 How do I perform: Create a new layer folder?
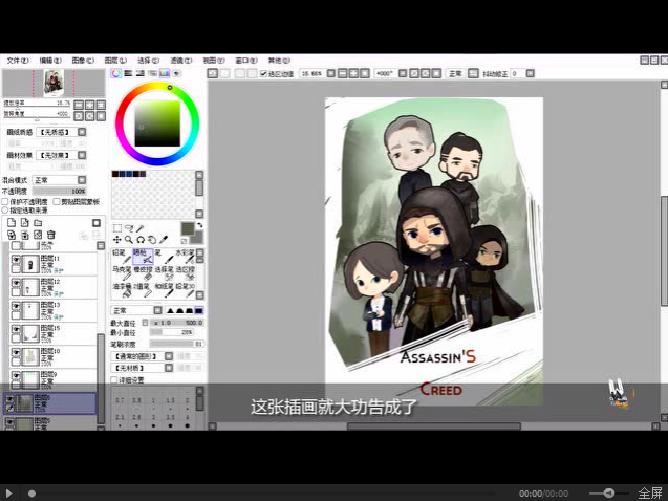(x=38, y=222)
